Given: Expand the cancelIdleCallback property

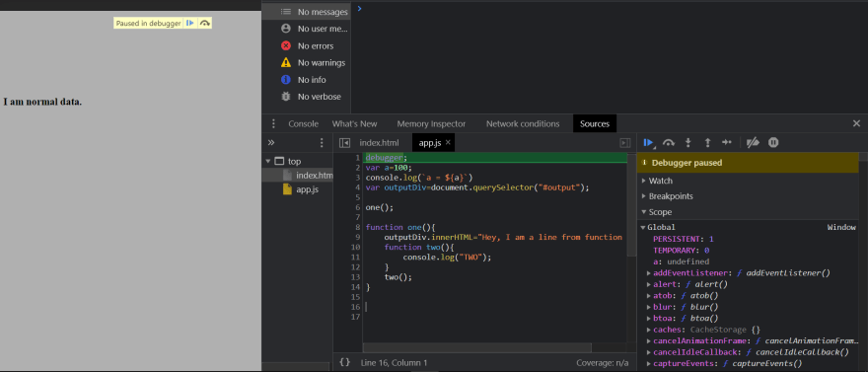Looking at the screenshot, I should click(649, 352).
